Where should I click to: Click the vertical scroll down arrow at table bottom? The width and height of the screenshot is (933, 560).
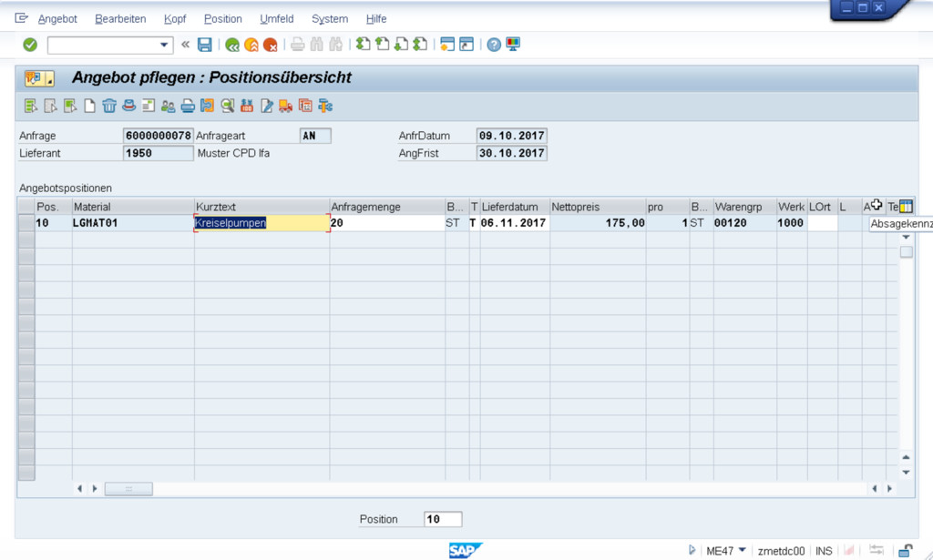pos(906,473)
